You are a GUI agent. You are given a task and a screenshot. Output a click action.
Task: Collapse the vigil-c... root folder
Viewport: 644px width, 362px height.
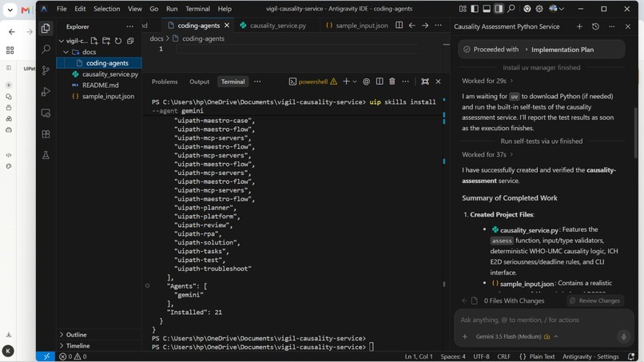[x=62, y=41]
